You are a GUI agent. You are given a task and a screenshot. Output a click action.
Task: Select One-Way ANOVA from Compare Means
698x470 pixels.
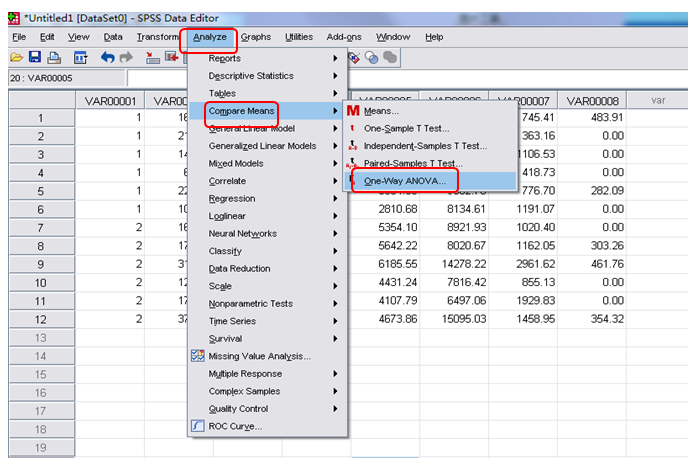(x=405, y=180)
